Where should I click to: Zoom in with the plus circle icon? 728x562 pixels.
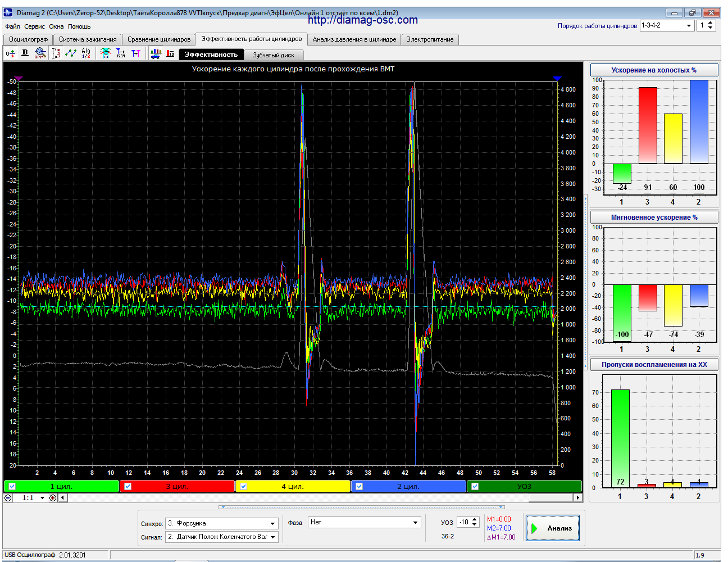[53, 498]
